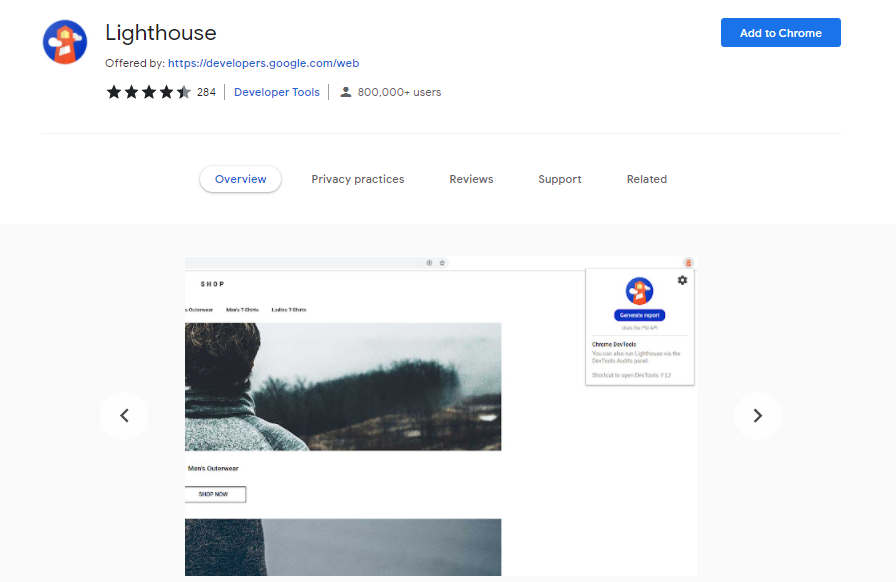896x582 pixels.
Task: Click the users person icon
Action: click(346, 92)
